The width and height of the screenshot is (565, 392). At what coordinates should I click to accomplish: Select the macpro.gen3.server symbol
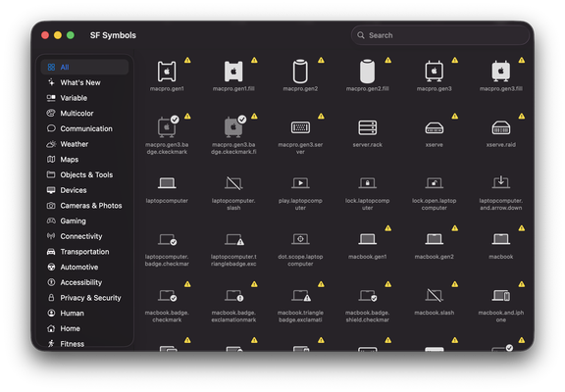tap(300, 127)
